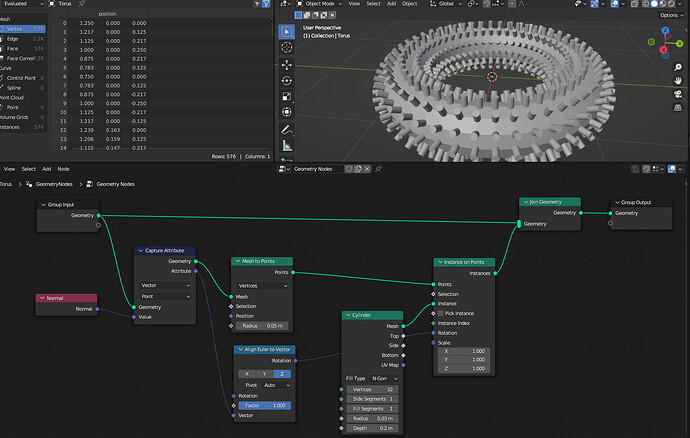Open the Object Mode dropdown
Viewport: 690px width, 438px height.
point(320,4)
